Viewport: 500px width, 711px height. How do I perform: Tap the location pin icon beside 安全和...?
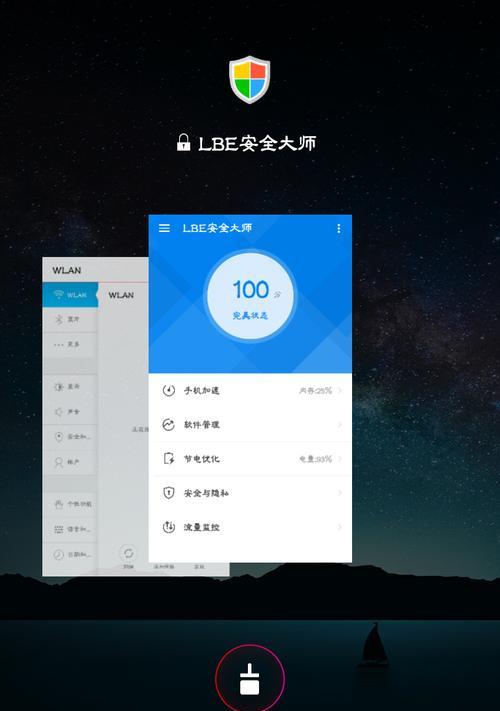pyautogui.click(x=58, y=437)
